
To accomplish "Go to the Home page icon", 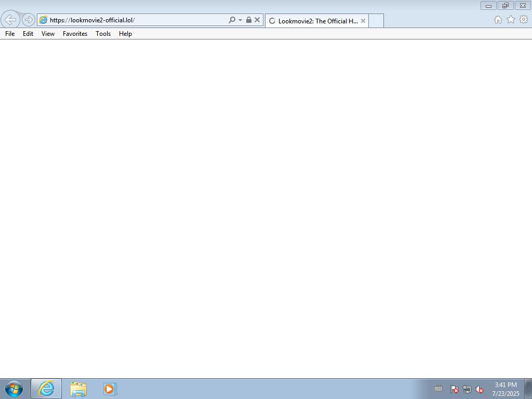I will click(498, 20).
